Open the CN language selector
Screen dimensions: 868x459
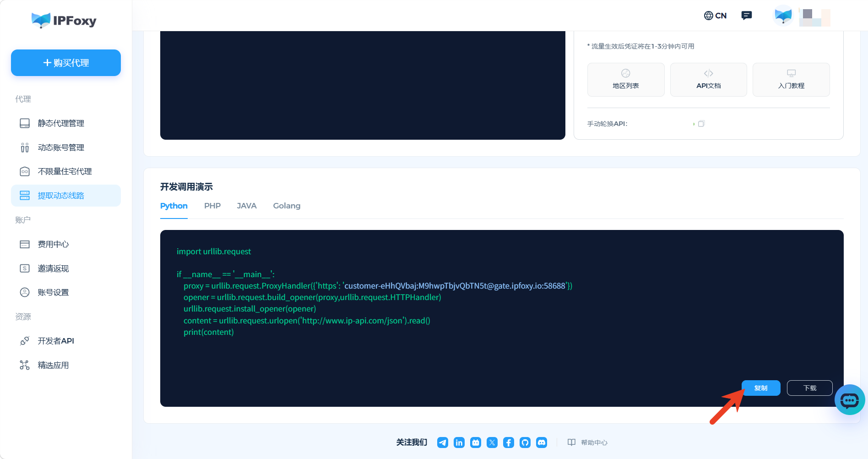point(715,16)
